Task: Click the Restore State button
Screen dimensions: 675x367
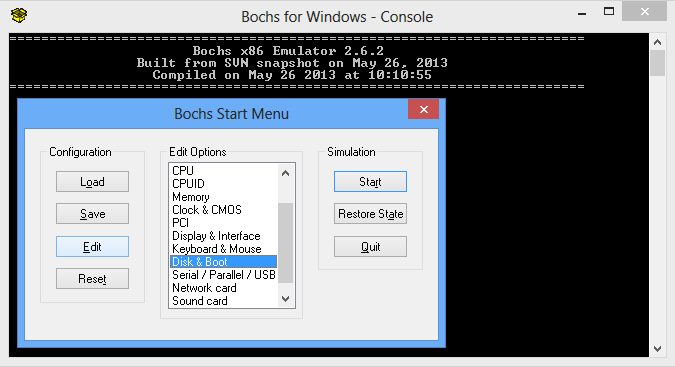Action: point(370,214)
